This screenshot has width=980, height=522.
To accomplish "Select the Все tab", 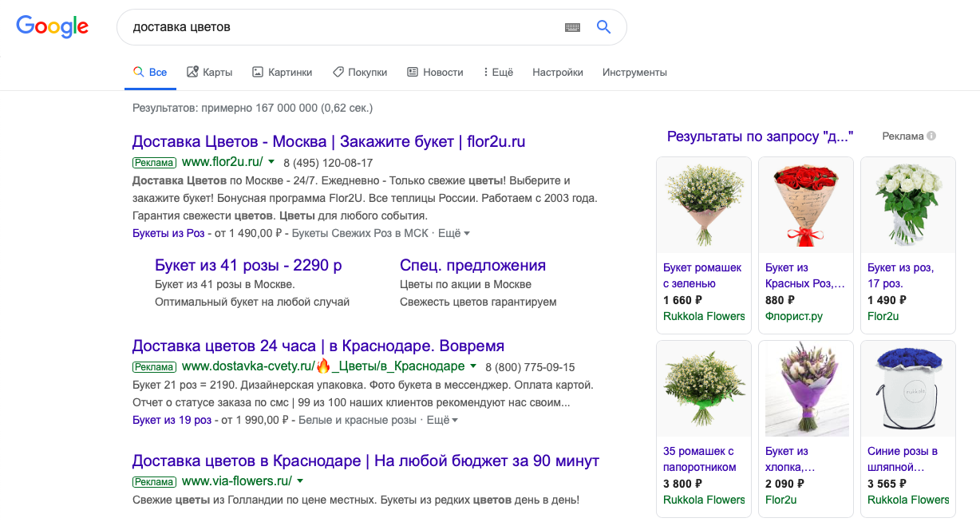I will 150,73.
